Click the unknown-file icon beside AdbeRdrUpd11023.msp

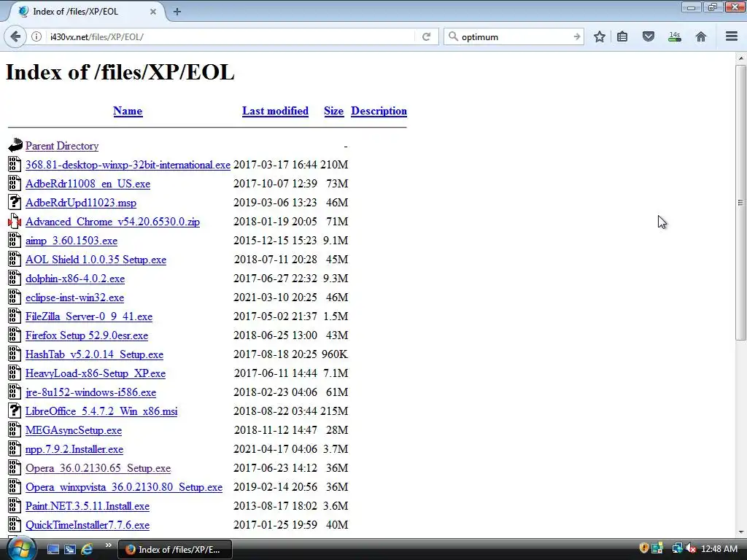coord(15,202)
